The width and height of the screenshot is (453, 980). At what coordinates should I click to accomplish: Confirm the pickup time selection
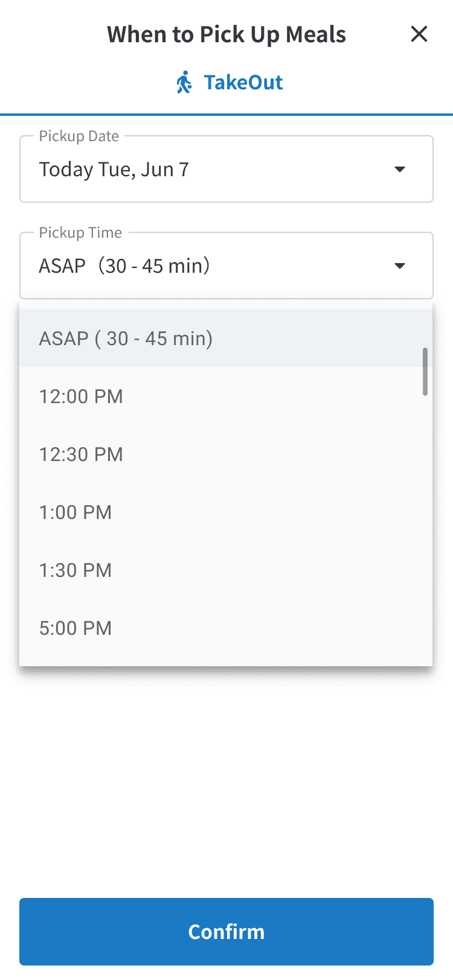click(226, 932)
